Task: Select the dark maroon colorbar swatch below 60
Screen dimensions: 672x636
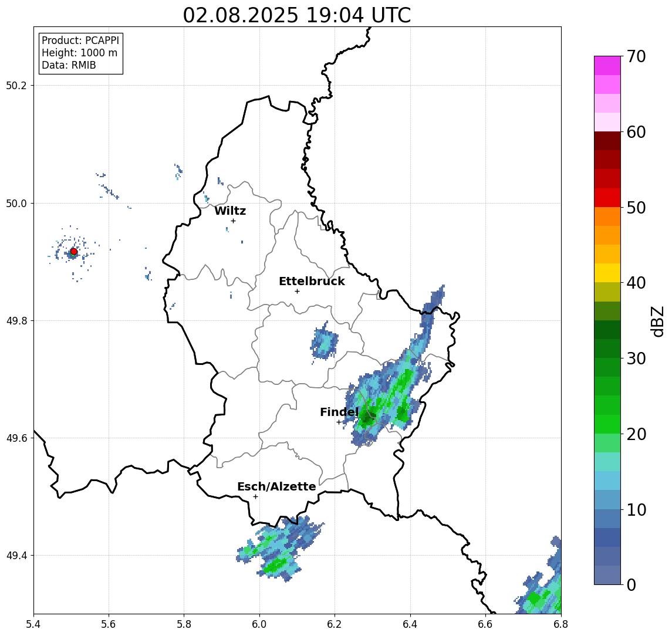Action: coord(607,141)
